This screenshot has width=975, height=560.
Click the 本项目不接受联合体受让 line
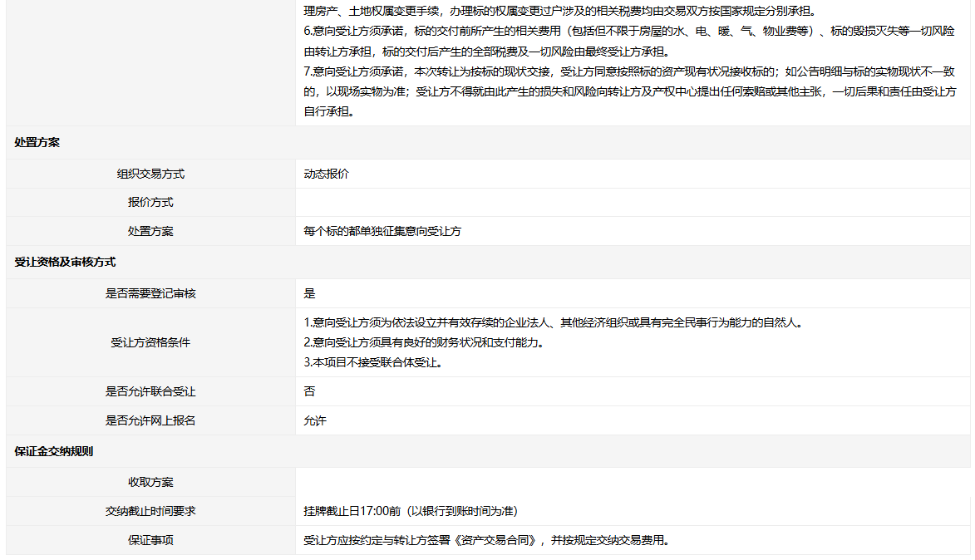(x=372, y=362)
